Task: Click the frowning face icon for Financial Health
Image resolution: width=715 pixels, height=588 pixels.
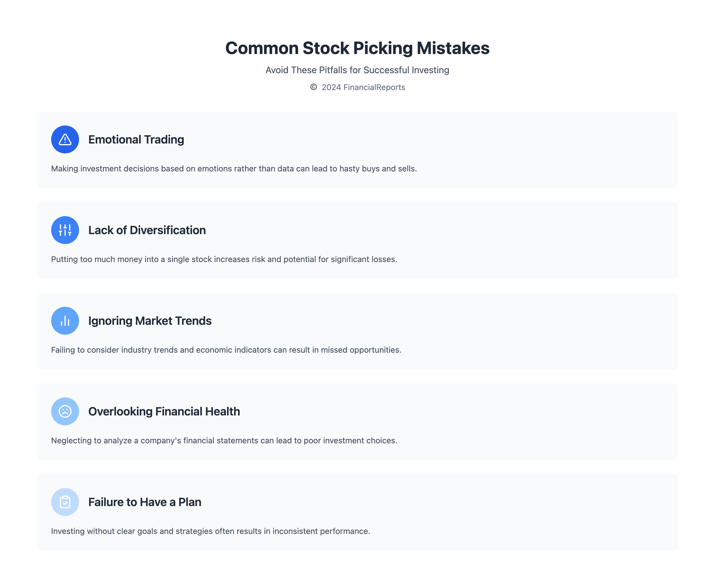Action: (65, 411)
